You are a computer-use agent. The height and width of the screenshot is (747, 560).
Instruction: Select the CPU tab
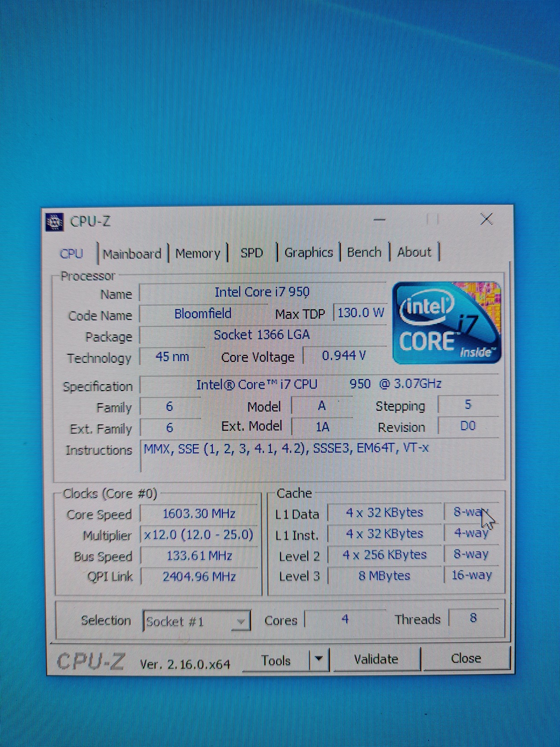pyautogui.click(x=72, y=254)
